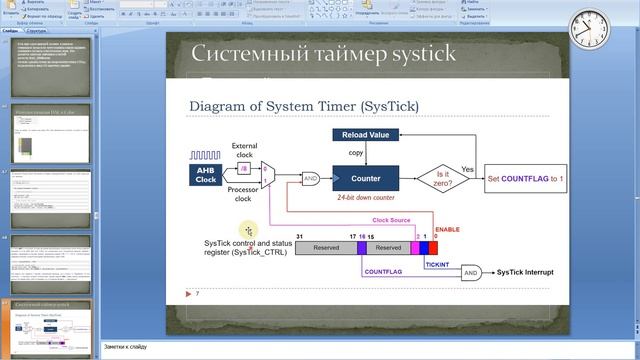Screen dimensions: 640x360
Task: Click slide title 'Системный таймер systick'
Action: (323, 53)
